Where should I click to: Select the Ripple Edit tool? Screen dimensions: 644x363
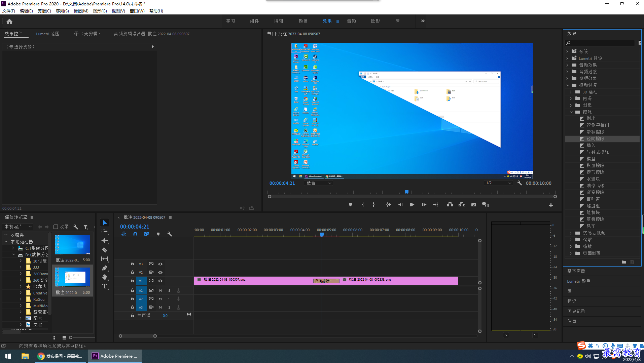point(105,241)
